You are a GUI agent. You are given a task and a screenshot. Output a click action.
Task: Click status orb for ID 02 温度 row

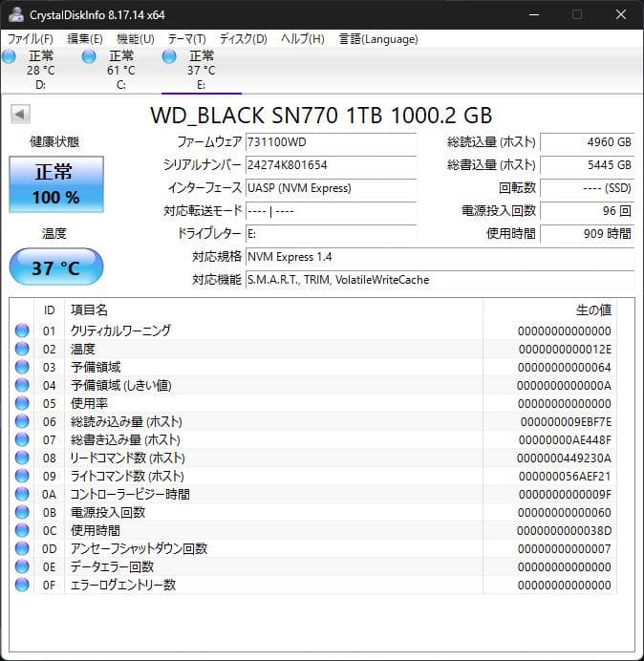coord(22,349)
